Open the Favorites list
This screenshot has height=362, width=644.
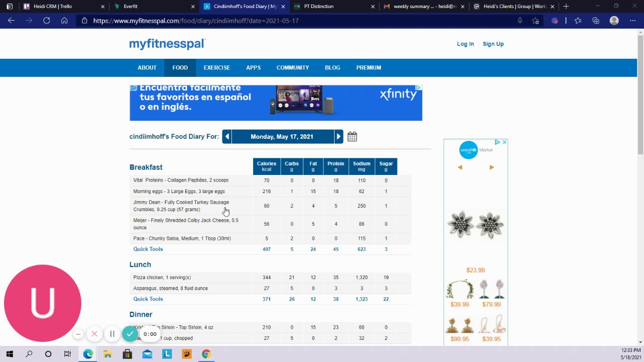pos(578,21)
